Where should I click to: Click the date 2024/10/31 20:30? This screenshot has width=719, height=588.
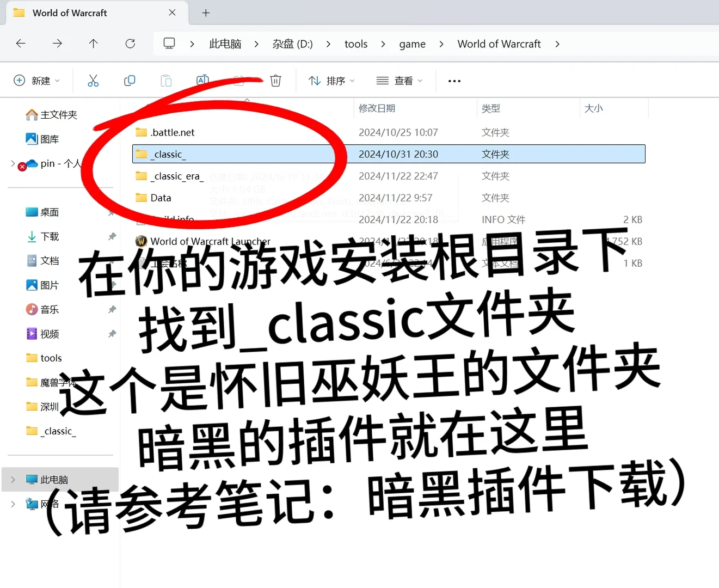click(x=398, y=154)
